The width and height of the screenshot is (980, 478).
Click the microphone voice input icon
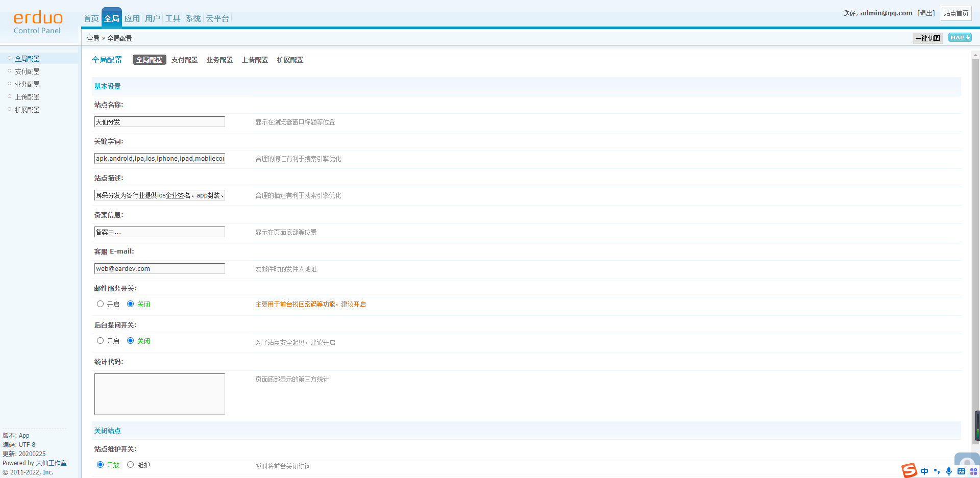coord(949,471)
